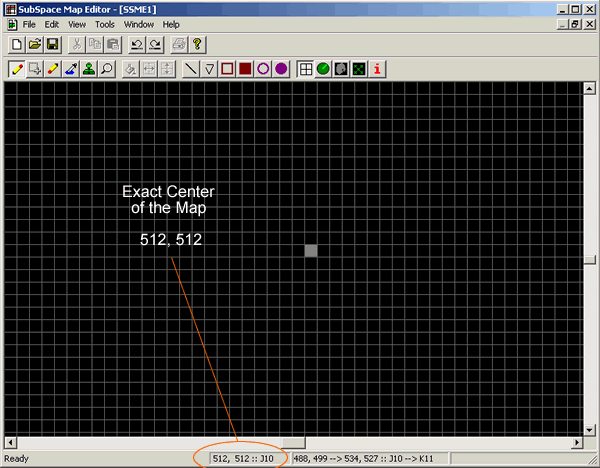
Task: Click the vertical scrollbar up arrow
Action: click(x=589, y=88)
